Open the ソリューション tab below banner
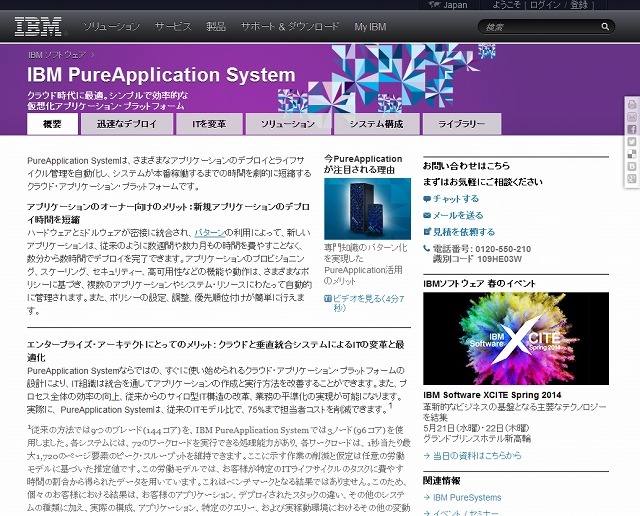640x516 pixels. click(288, 124)
